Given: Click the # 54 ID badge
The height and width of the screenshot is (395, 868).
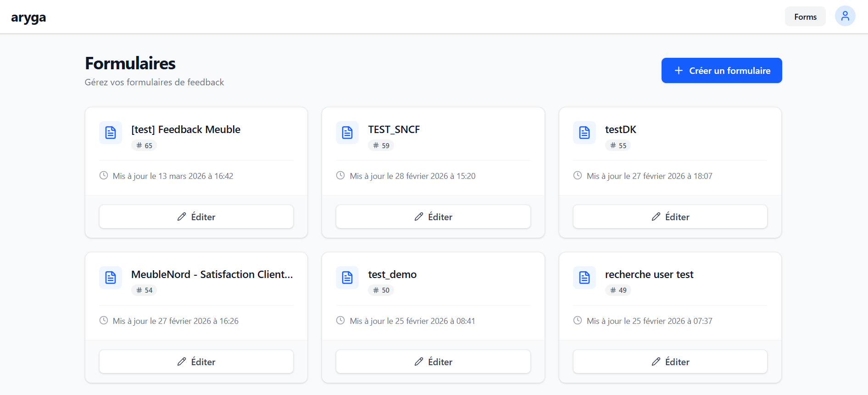Looking at the screenshot, I should 144,290.
